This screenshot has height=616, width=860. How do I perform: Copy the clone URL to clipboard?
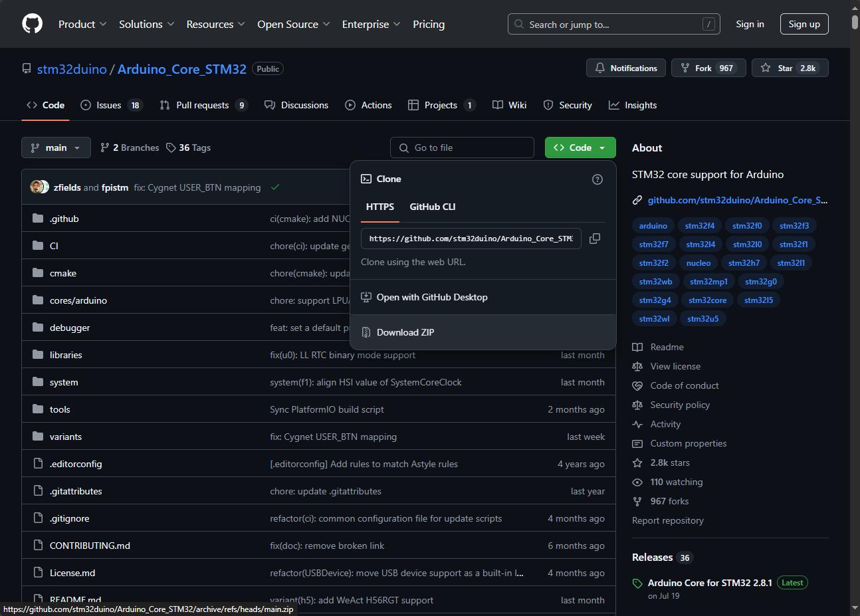pyautogui.click(x=595, y=239)
